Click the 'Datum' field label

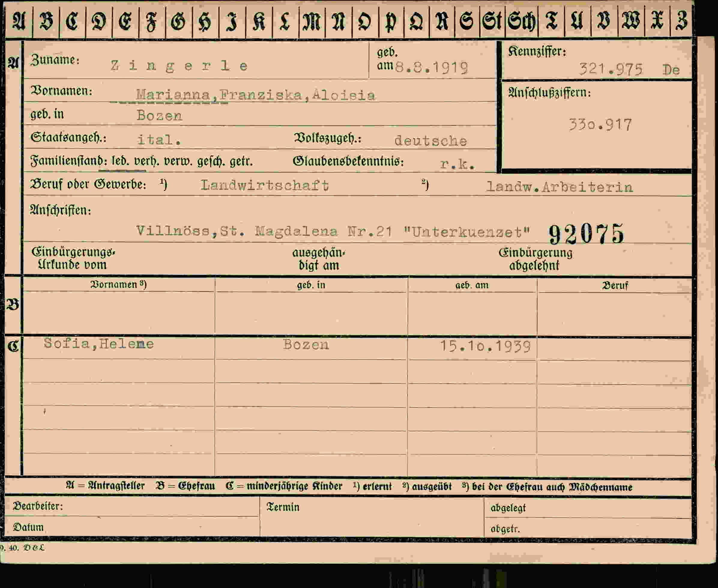point(29,527)
